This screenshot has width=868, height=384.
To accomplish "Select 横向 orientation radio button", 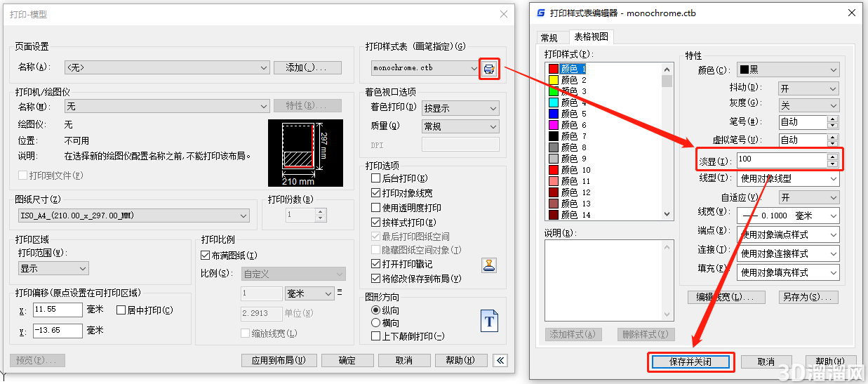I will pyautogui.click(x=375, y=323).
